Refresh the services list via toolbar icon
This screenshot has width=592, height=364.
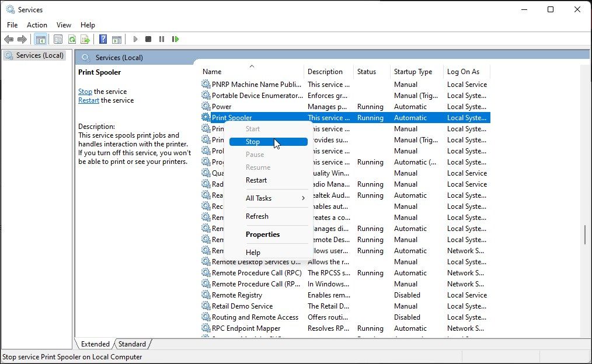(72, 39)
